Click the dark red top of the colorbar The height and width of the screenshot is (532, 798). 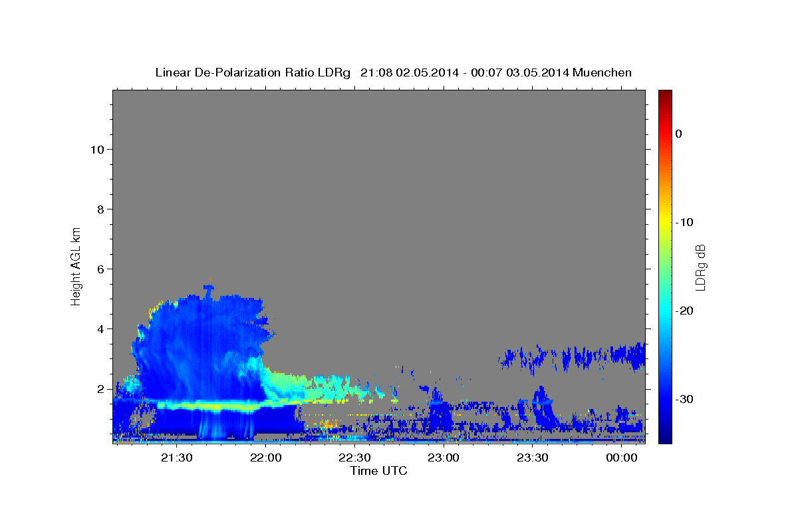tap(665, 94)
